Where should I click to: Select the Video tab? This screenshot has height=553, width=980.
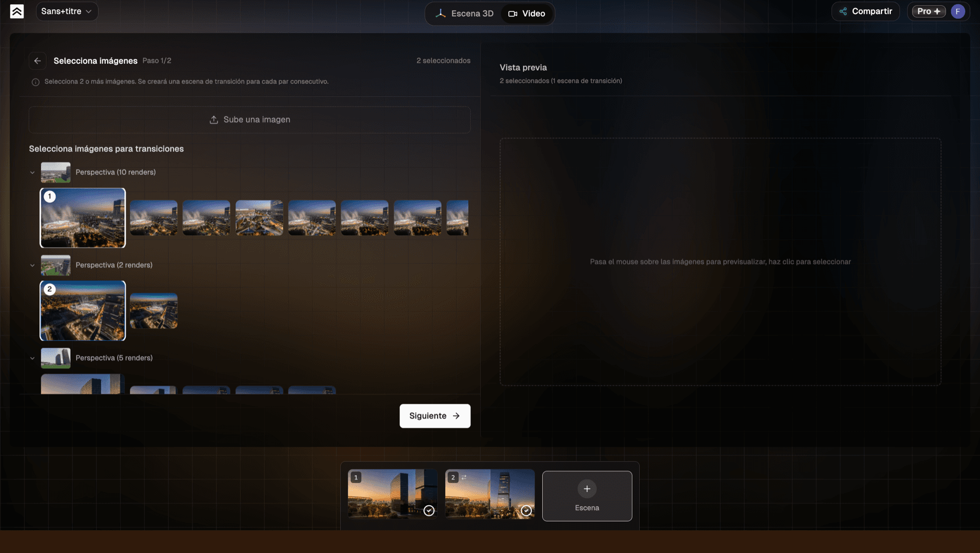point(526,14)
